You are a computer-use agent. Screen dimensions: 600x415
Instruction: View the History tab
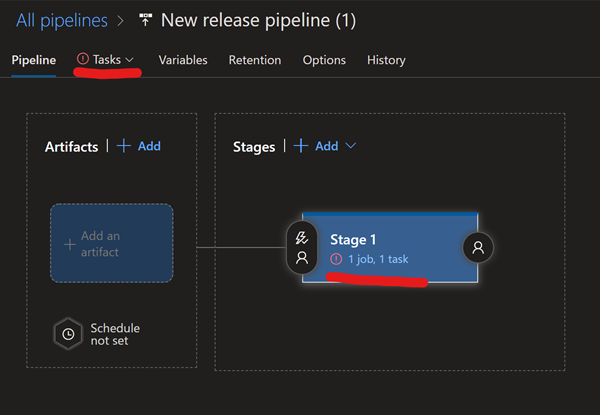click(386, 60)
